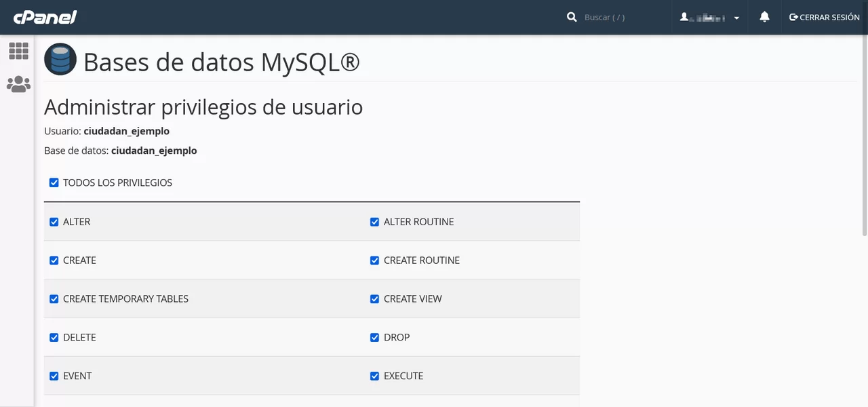The height and width of the screenshot is (407, 868).
Task: Click CERRAR SESIÓN to log out
Action: (825, 17)
